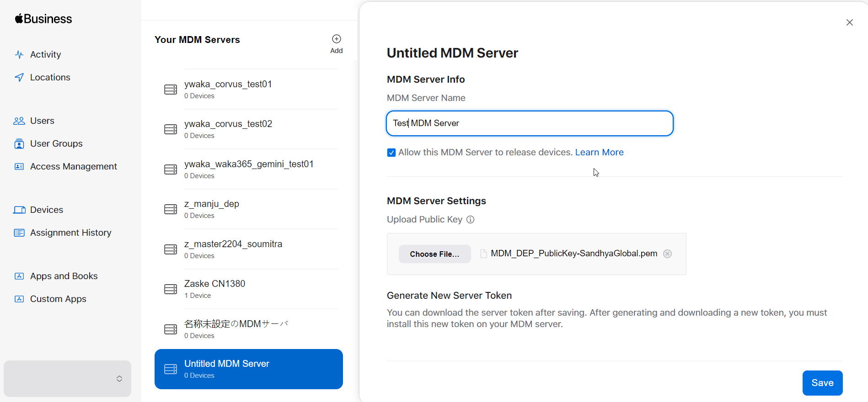Select z_manju_dep server name
This screenshot has height=402, width=868.
(x=212, y=204)
